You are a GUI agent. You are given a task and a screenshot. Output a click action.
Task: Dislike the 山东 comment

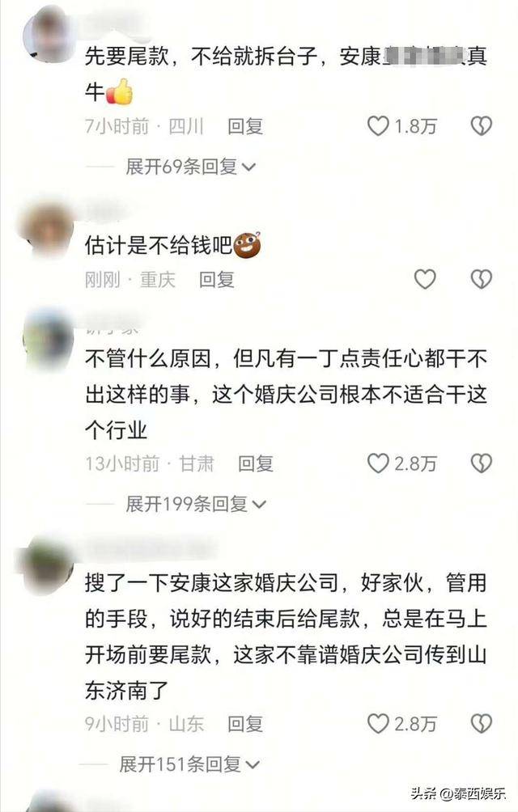(482, 724)
